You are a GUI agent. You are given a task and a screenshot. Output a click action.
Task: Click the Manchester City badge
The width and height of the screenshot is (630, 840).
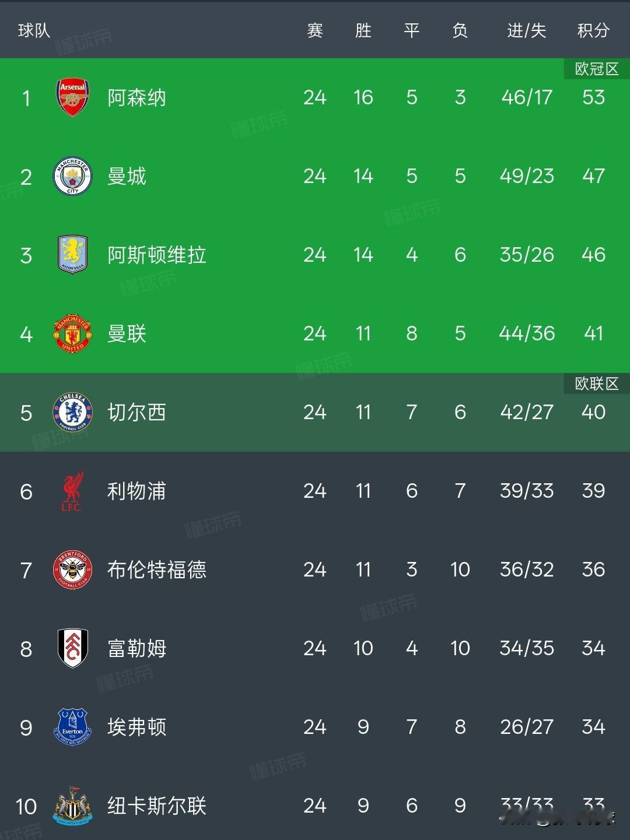pos(71,176)
